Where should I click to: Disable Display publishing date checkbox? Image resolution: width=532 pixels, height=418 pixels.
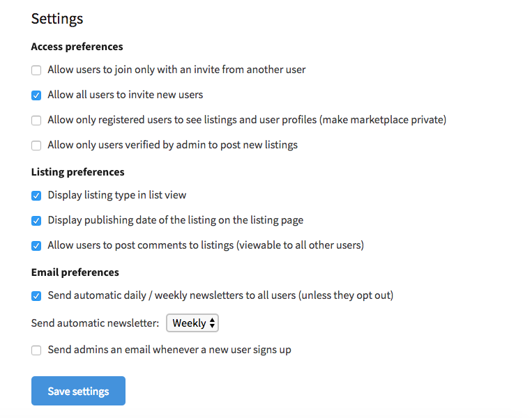(x=36, y=221)
